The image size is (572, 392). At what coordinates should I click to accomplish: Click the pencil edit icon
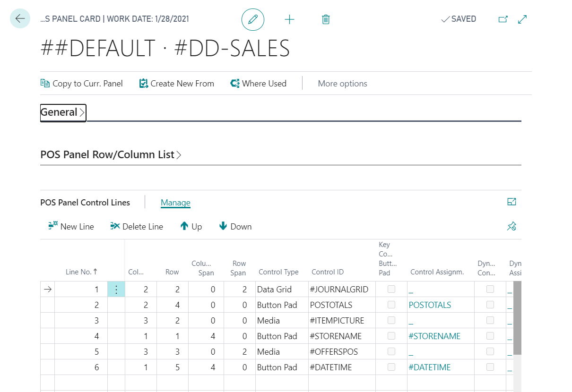click(253, 19)
